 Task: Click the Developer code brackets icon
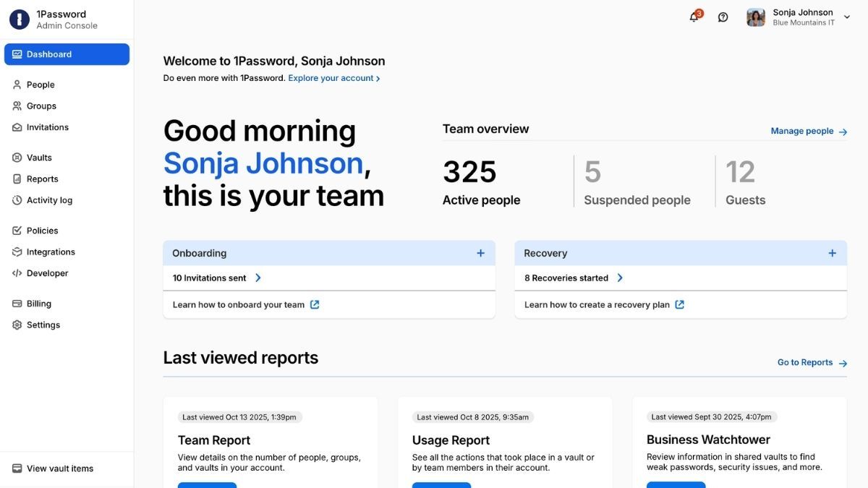pos(17,273)
